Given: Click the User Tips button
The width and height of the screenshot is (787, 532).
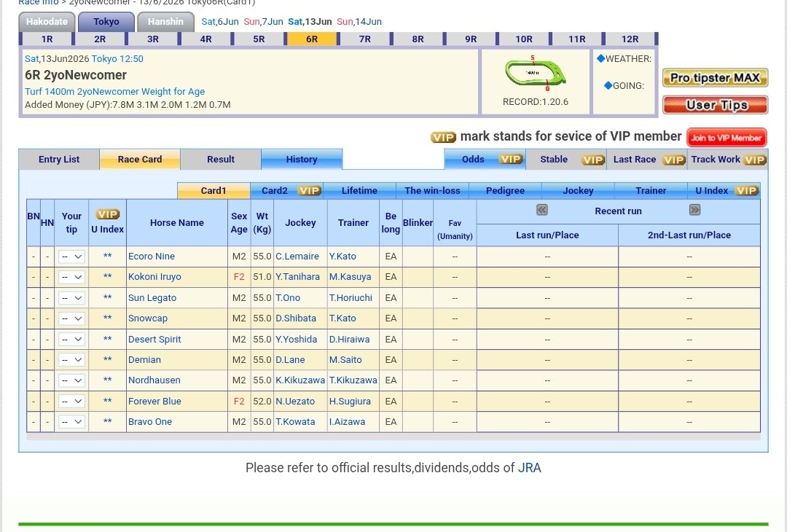Looking at the screenshot, I should [x=716, y=105].
